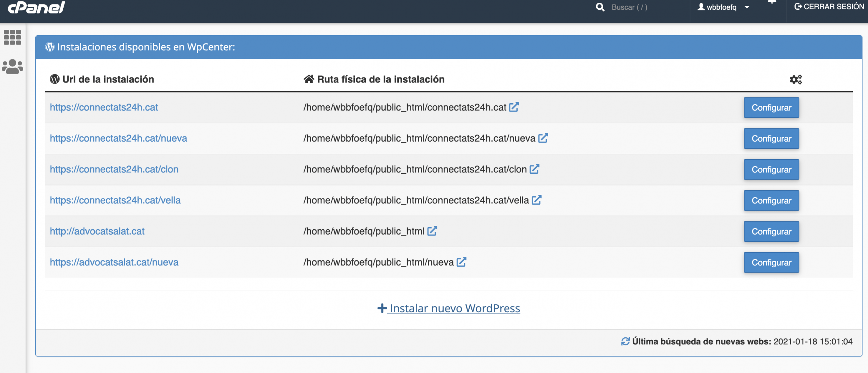
Task: Click the settings gears column icon
Action: click(x=795, y=79)
